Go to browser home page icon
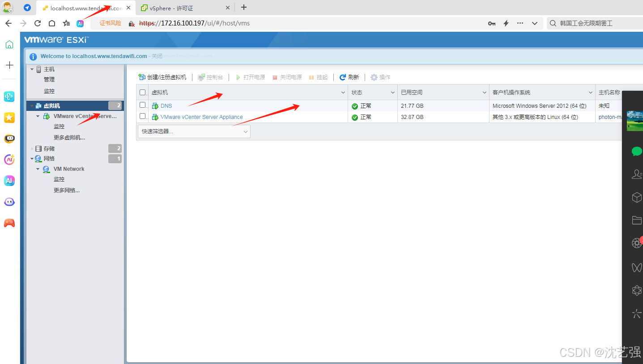643x364 pixels. [x=52, y=23]
